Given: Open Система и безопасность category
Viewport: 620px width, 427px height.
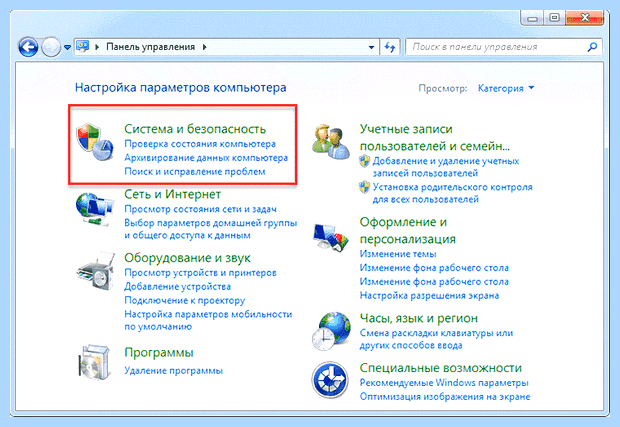Looking at the screenshot, I should (x=195, y=129).
